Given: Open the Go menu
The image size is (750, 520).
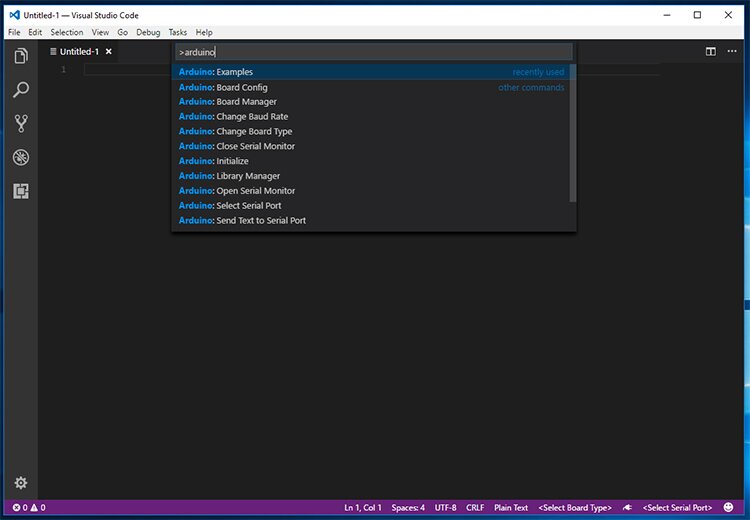Looking at the screenshot, I should [x=122, y=32].
